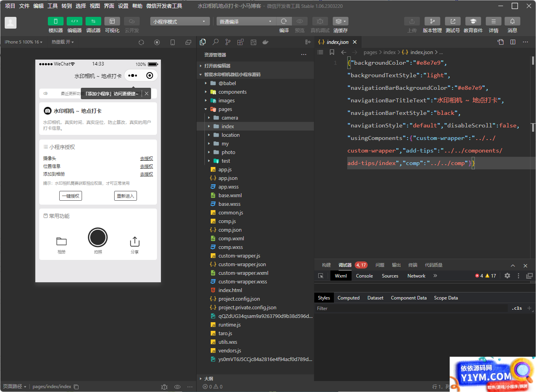This screenshot has height=392, width=536.
Task: Click camera authorize link
Action: (x=146, y=158)
